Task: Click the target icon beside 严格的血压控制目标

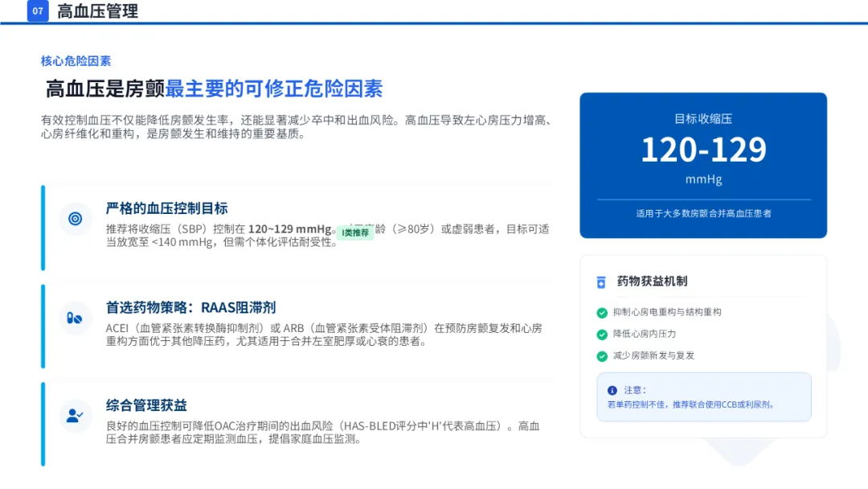Action: [x=76, y=219]
